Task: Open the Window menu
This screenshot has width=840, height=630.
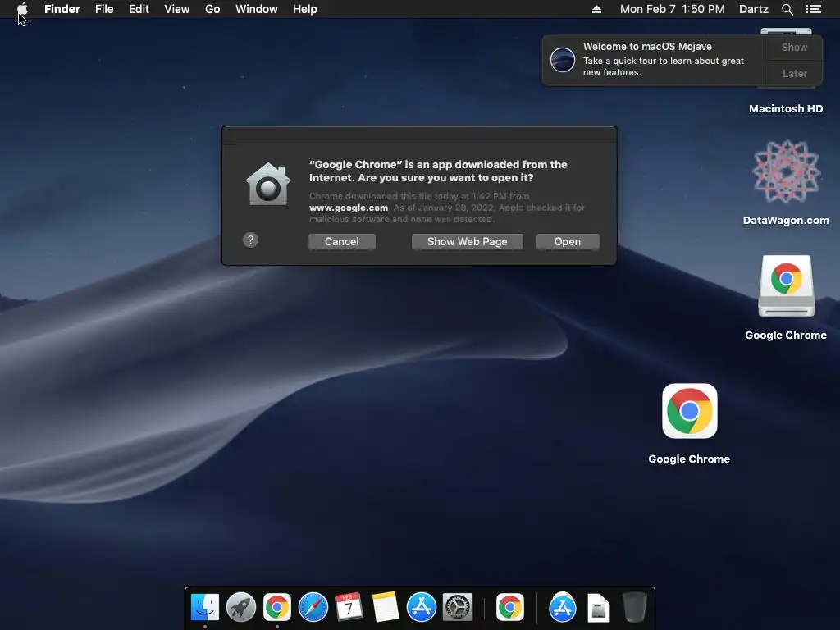Action: (257, 9)
